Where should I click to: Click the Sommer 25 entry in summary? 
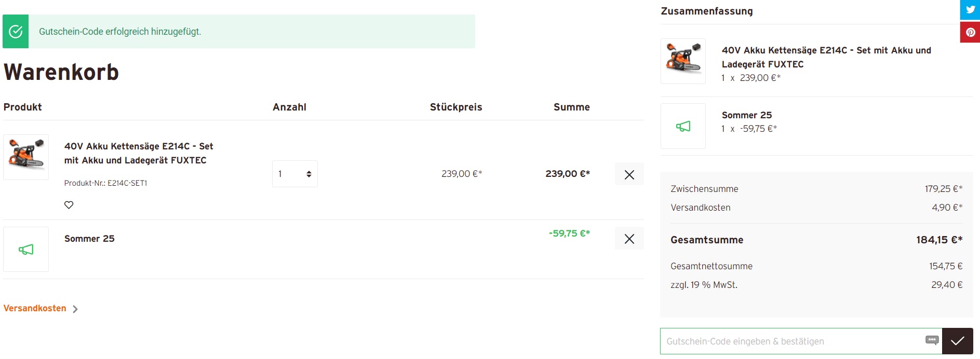coord(746,115)
